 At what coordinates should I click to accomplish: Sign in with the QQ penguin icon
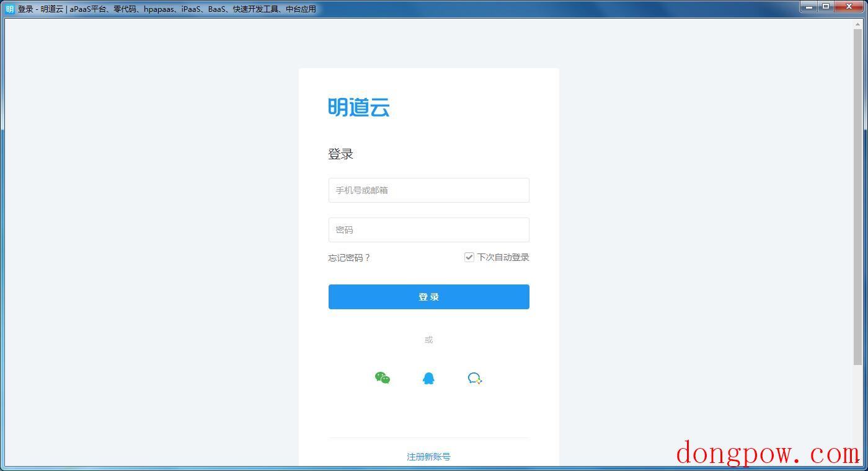[428, 378]
